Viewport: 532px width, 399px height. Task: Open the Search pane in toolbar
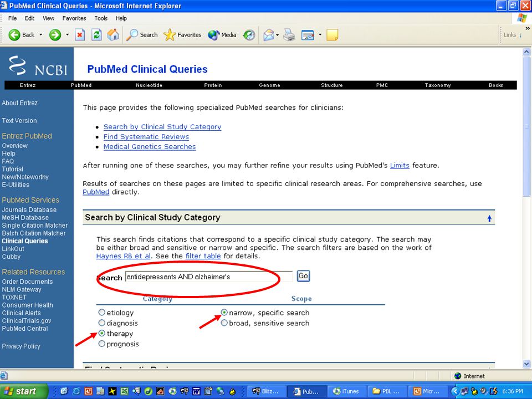[142, 34]
